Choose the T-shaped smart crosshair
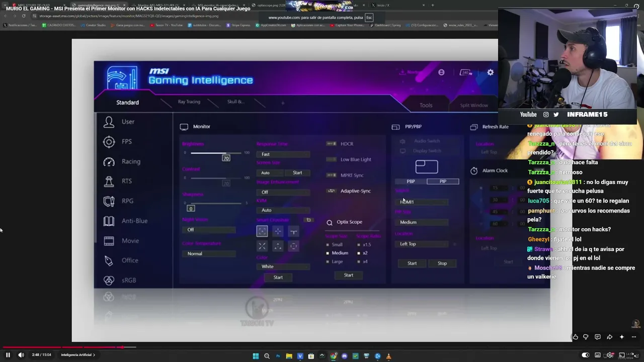Image resolution: width=644 pixels, height=362 pixels. (294, 231)
